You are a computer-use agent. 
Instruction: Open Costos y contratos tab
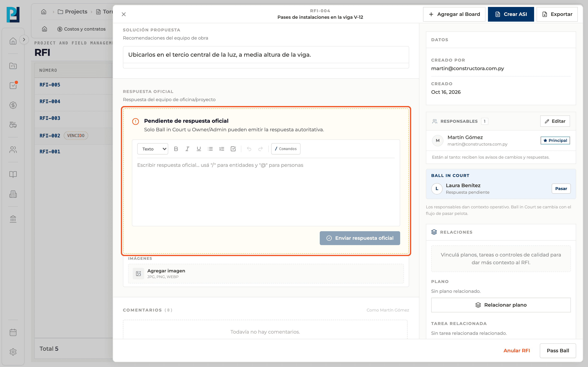coord(81,29)
